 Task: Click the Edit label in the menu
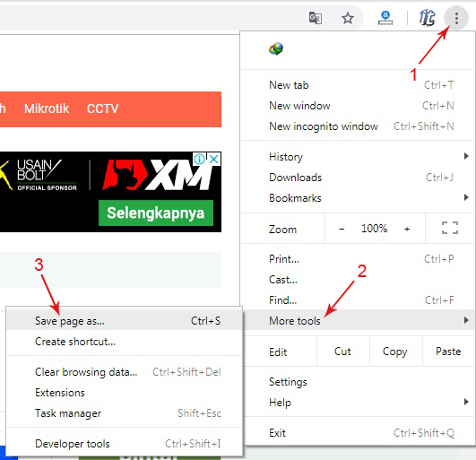coord(278,352)
